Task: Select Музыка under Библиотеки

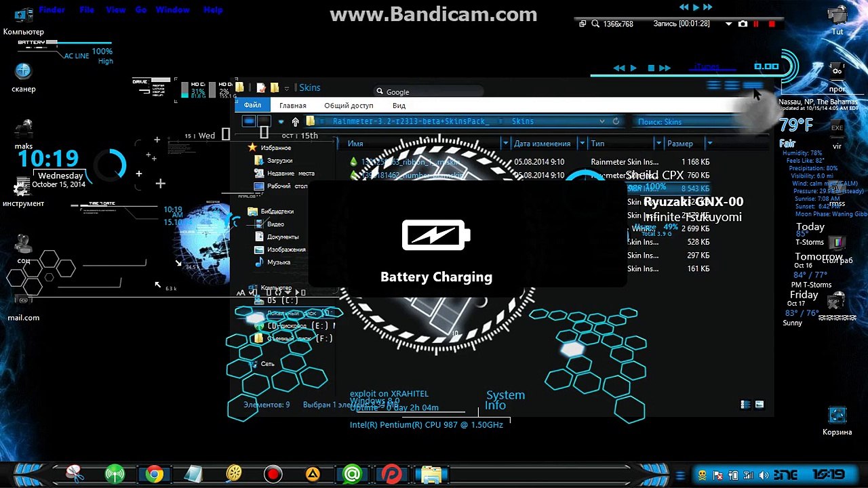Action: point(279,262)
